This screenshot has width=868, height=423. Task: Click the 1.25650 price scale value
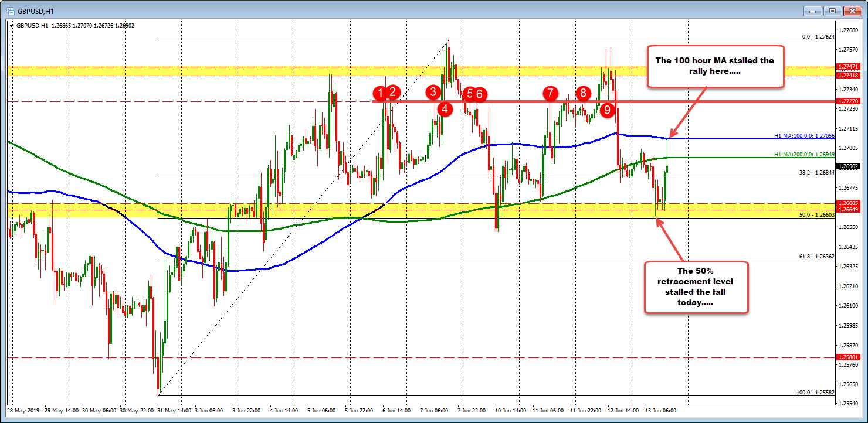tap(848, 384)
